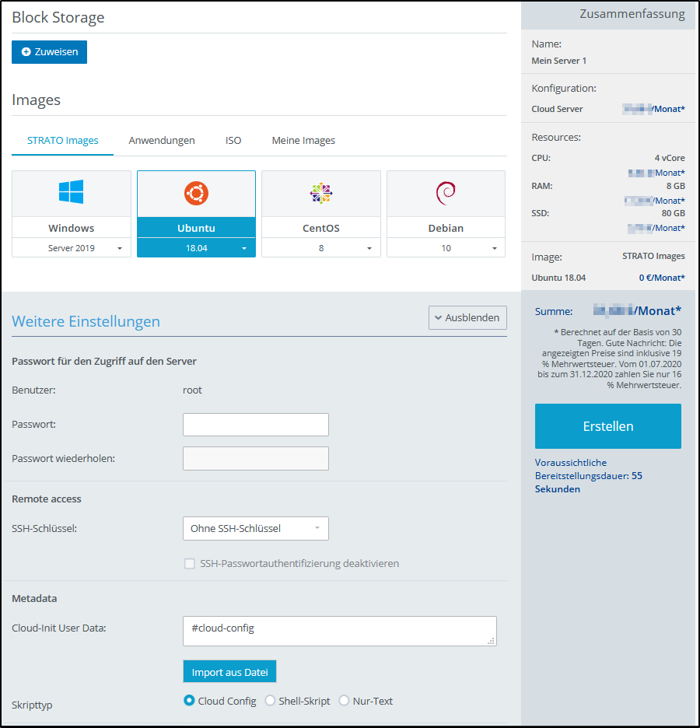Pick the Debian logo icon
The image size is (700, 728).
click(446, 191)
